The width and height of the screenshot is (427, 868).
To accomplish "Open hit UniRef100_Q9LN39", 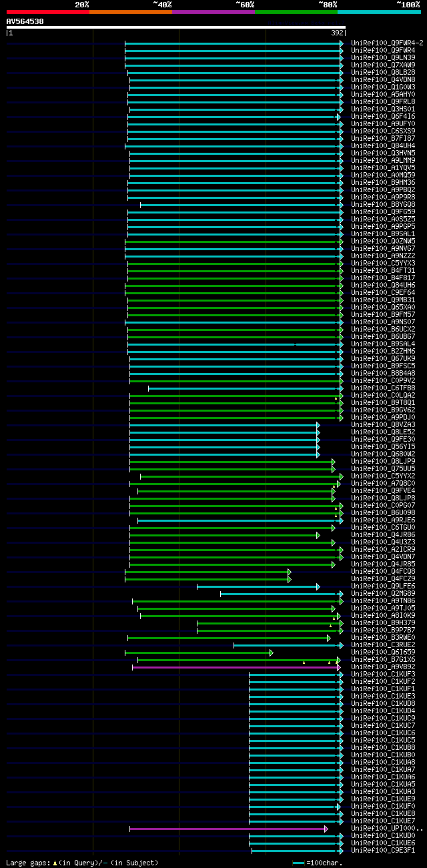I will pos(383,57).
